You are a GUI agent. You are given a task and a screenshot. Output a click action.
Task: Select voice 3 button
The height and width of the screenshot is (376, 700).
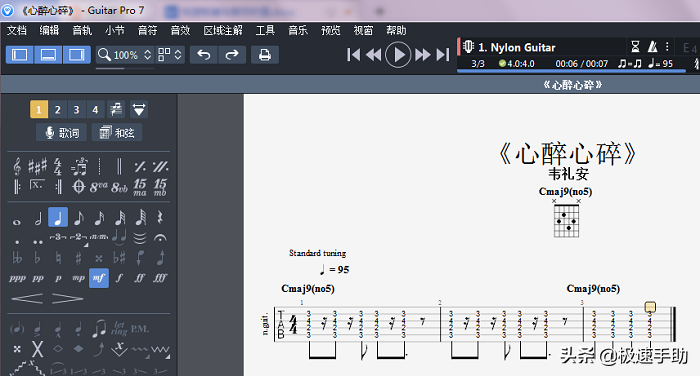pos(76,109)
